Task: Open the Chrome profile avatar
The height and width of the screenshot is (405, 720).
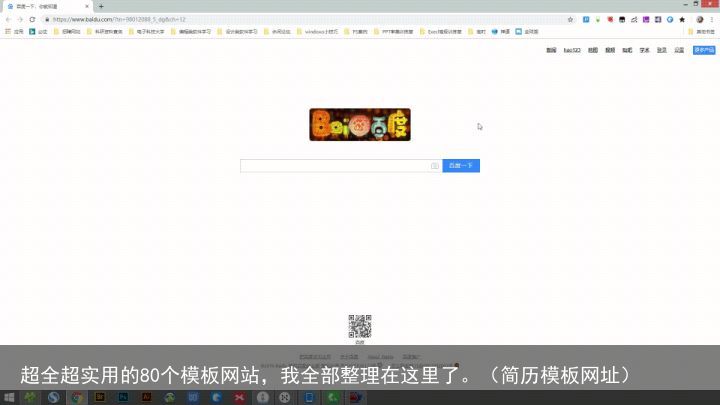Action: (x=699, y=19)
